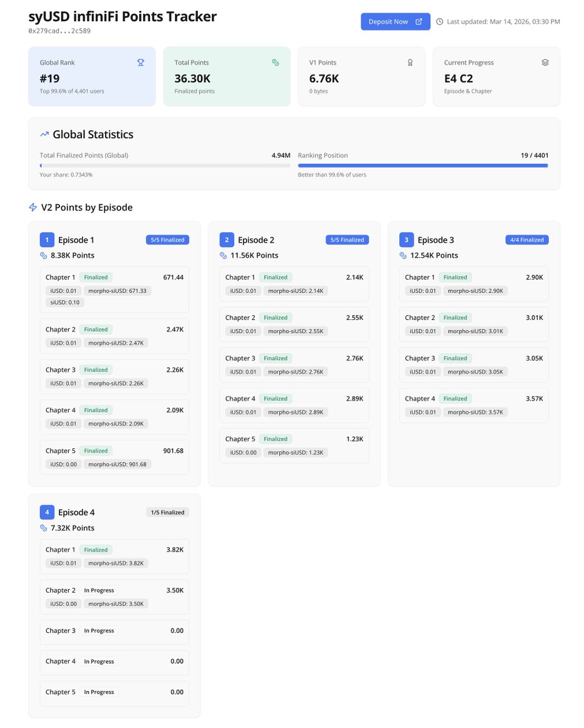
Task: Click Episode 1 Chapter 1 value 671.44
Action: [173, 277]
